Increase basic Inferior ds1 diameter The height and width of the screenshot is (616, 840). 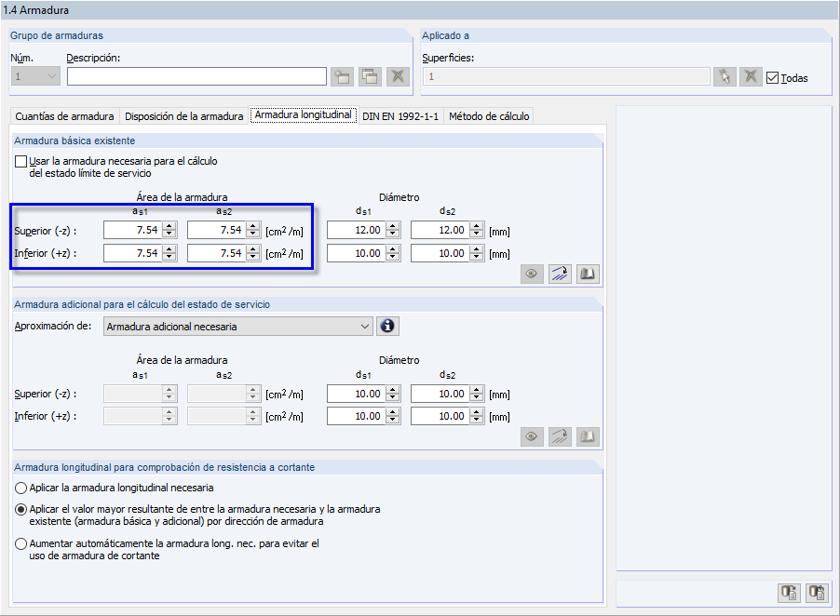pos(393,248)
